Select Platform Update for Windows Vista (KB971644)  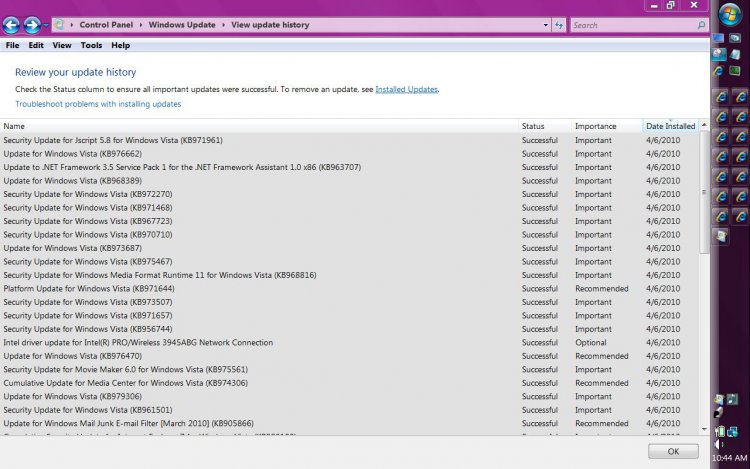[x=350, y=289]
